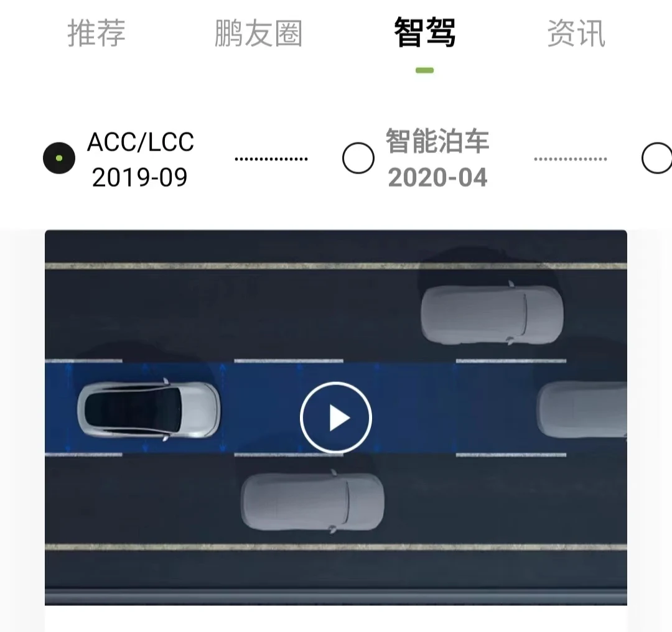This screenshot has height=632, width=672.
Task: Click the active 智驾 tab
Action: [x=425, y=33]
